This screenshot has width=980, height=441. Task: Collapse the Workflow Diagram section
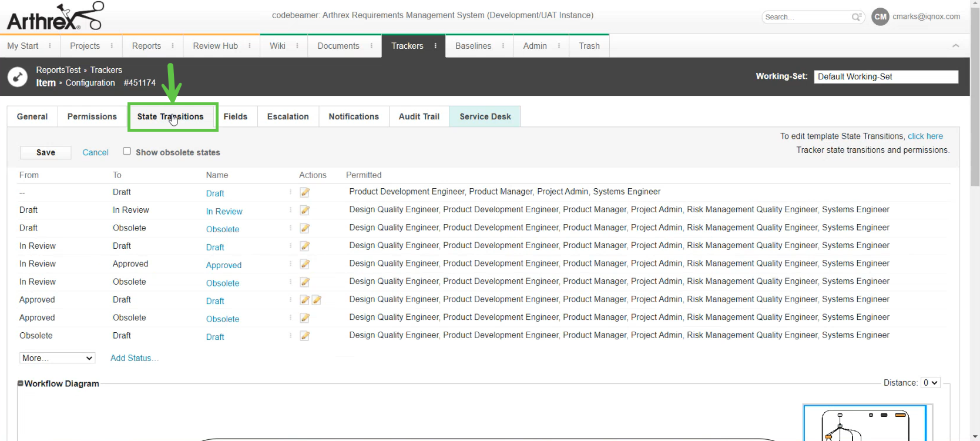[21, 383]
